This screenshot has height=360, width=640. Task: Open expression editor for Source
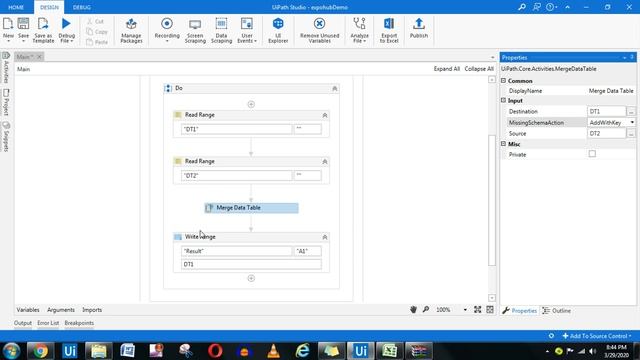point(631,133)
